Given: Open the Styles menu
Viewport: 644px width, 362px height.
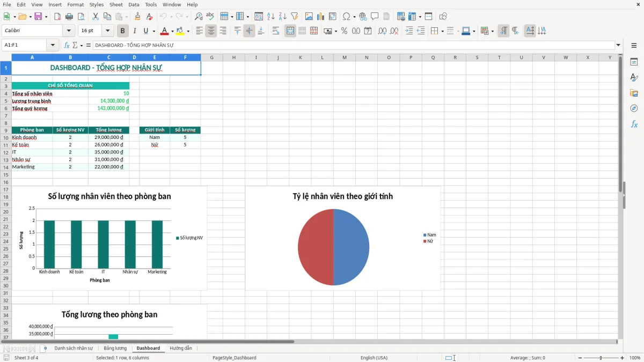Looking at the screenshot, I should (97, 4).
